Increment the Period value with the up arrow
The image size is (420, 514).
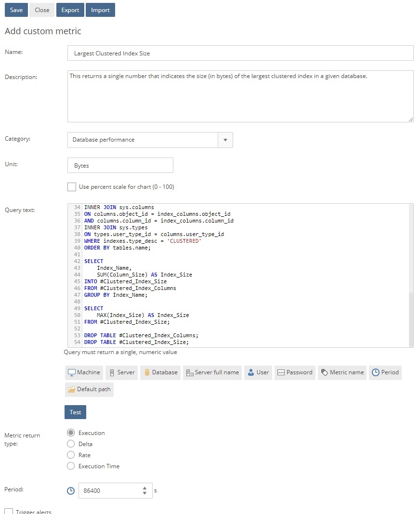(x=144, y=488)
